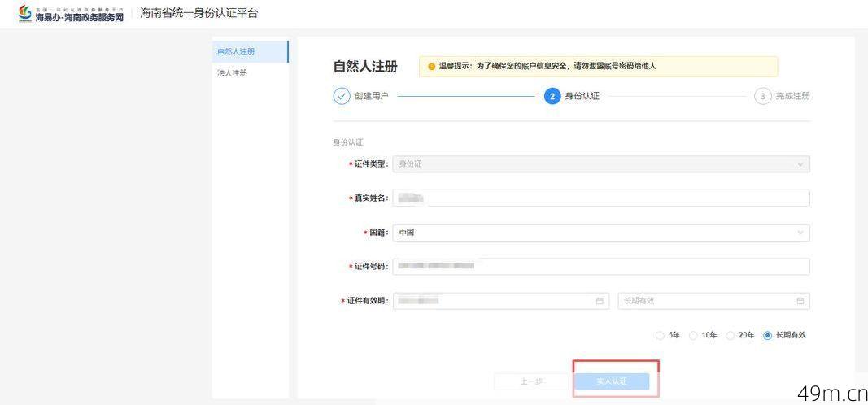Click the 自然人注册 page heading
Viewport: 868px width, 405px height.
pyautogui.click(x=364, y=67)
